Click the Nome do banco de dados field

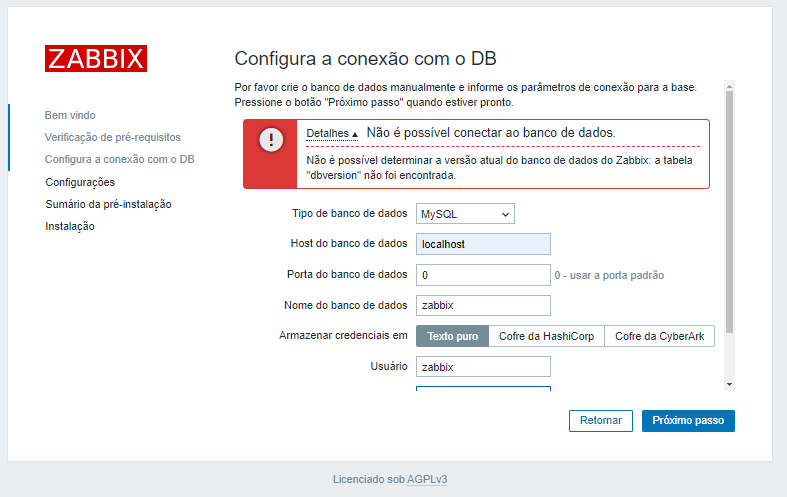(x=483, y=305)
